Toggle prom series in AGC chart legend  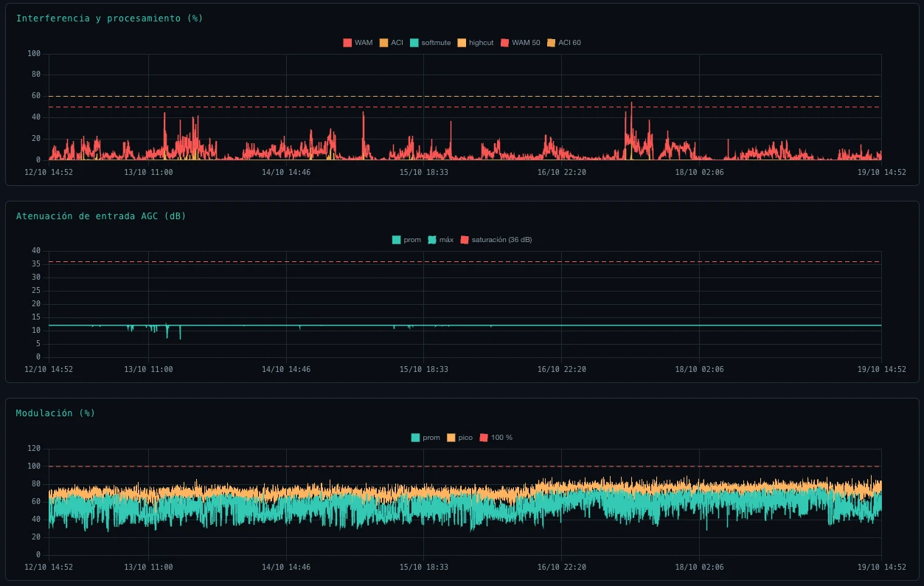pyautogui.click(x=406, y=240)
